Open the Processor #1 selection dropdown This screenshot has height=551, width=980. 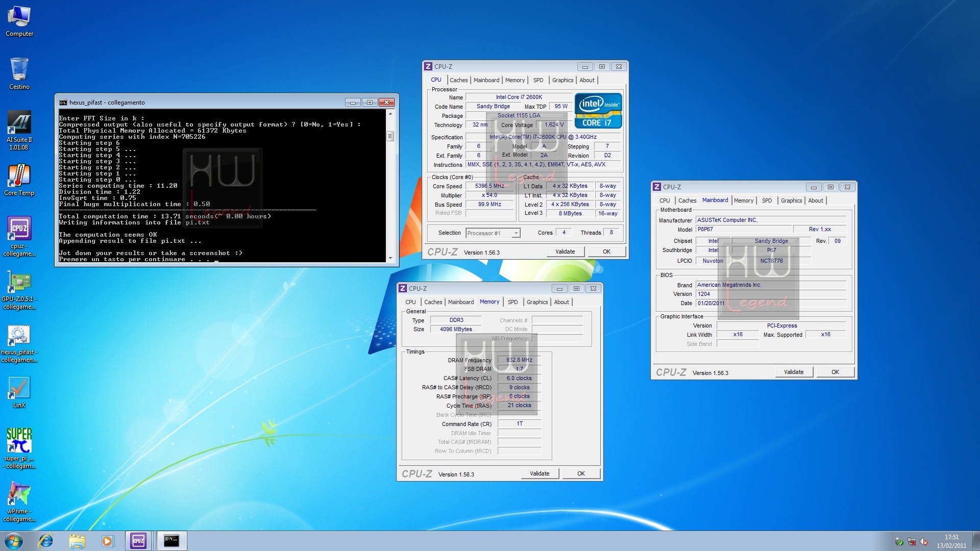(493, 233)
